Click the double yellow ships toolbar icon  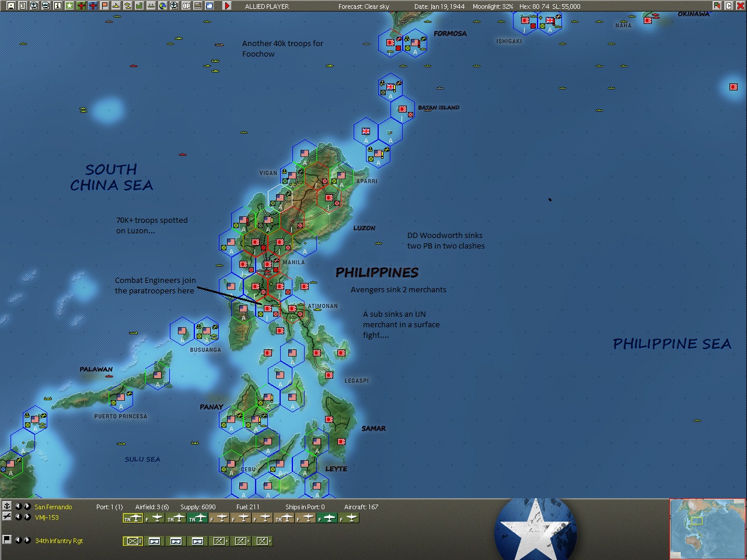click(128, 6)
